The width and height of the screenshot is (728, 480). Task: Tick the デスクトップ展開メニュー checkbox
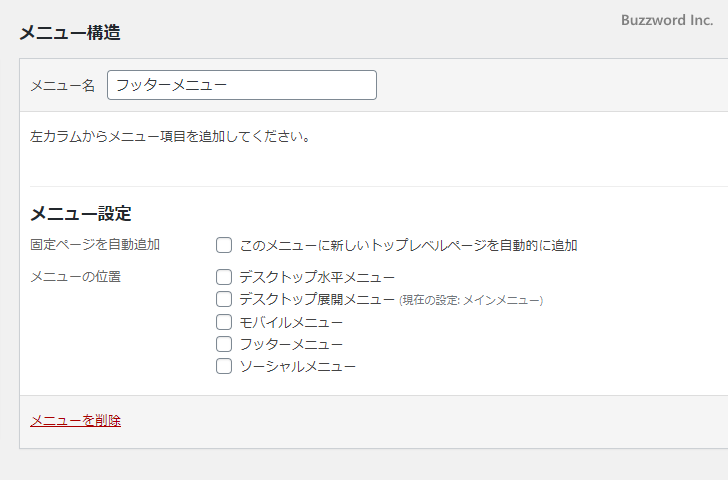224,299
